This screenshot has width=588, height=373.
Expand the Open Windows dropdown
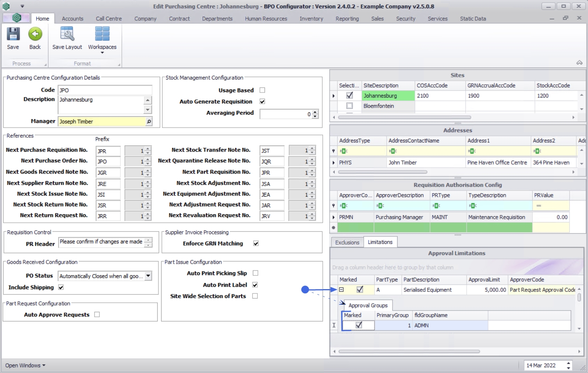[25, 365]
